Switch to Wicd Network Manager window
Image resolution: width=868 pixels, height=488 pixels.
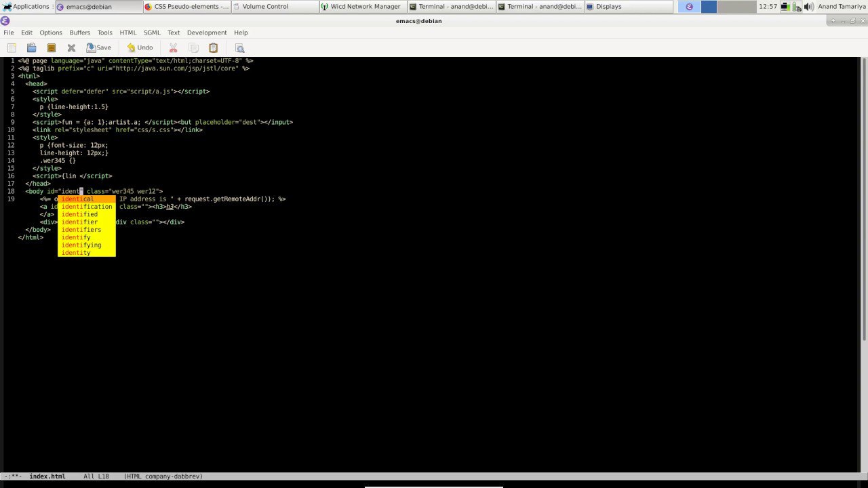tap(363, 6)
